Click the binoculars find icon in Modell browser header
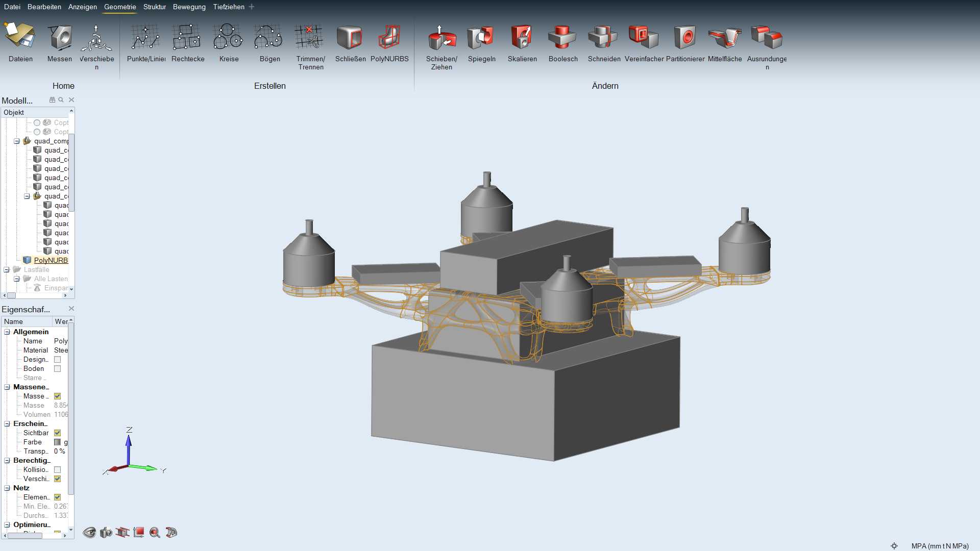980x551 pixels. click(x=52, y=100)
